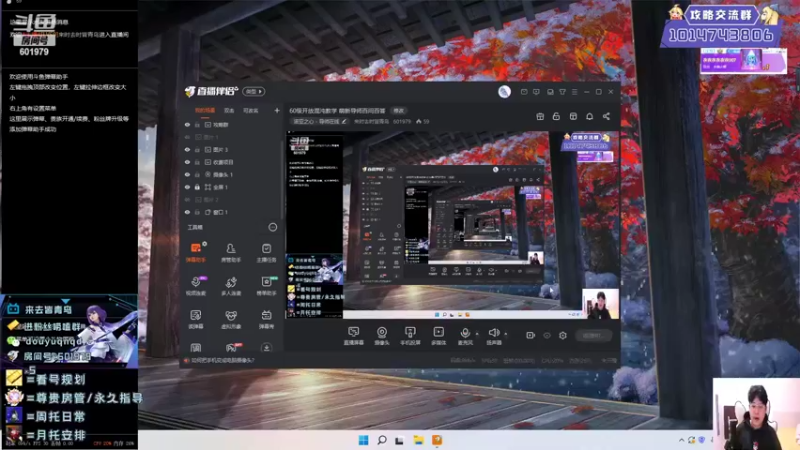
Task: Click the download icon in the toolbox
Action: 266,348
